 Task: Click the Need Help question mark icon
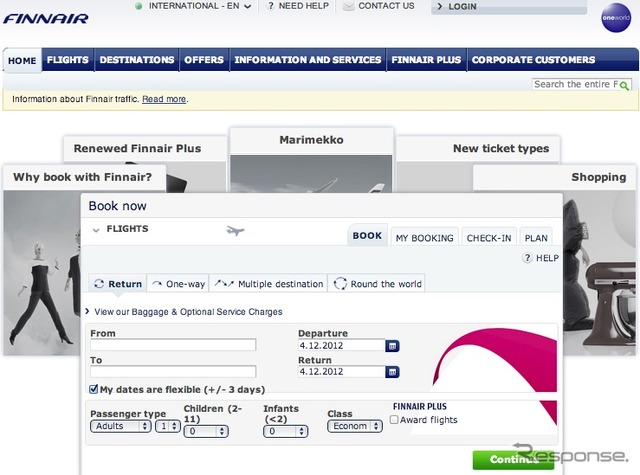click(271, 6)
